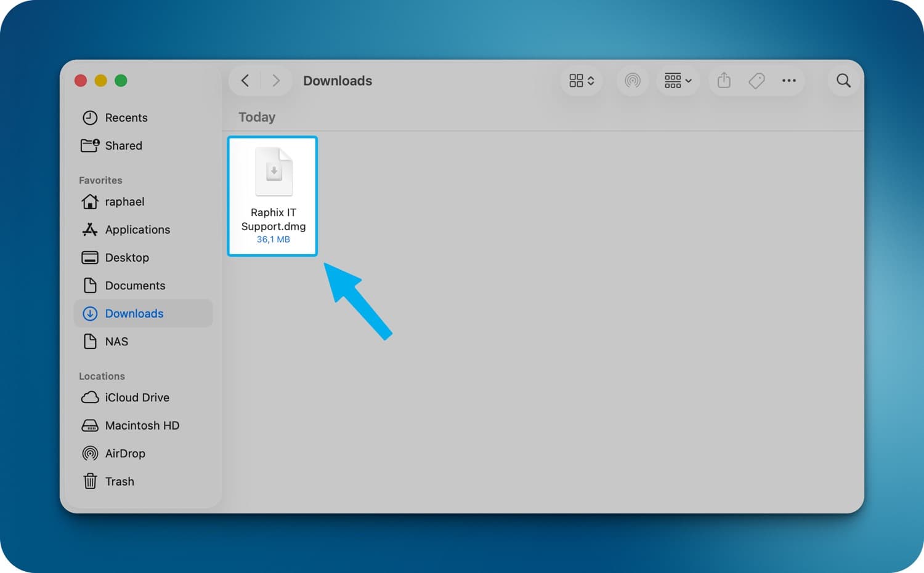Collapse the Today section header
This screenshot has height=573, width=924.
(x=256, y=117)
